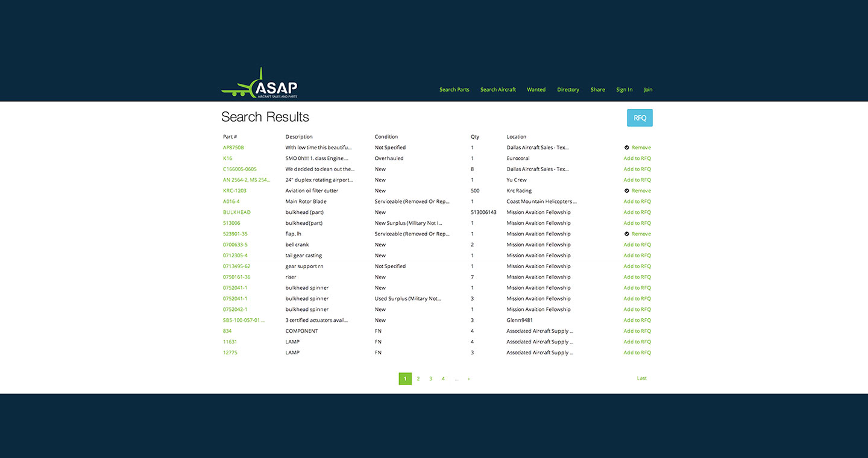This screenshot has width=868, height=458.
Task: Select page 4 in pagination
Action: [x=443, y=379]
